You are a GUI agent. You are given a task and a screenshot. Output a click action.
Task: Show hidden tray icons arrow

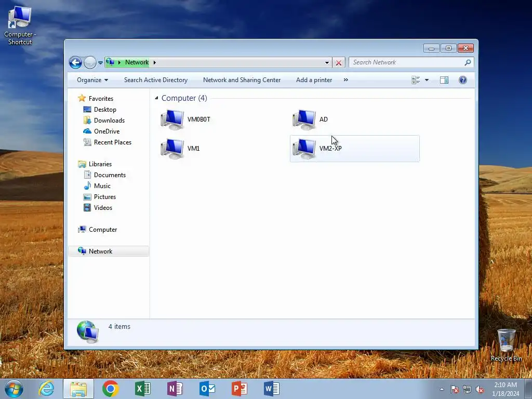[x=442, y=389]
